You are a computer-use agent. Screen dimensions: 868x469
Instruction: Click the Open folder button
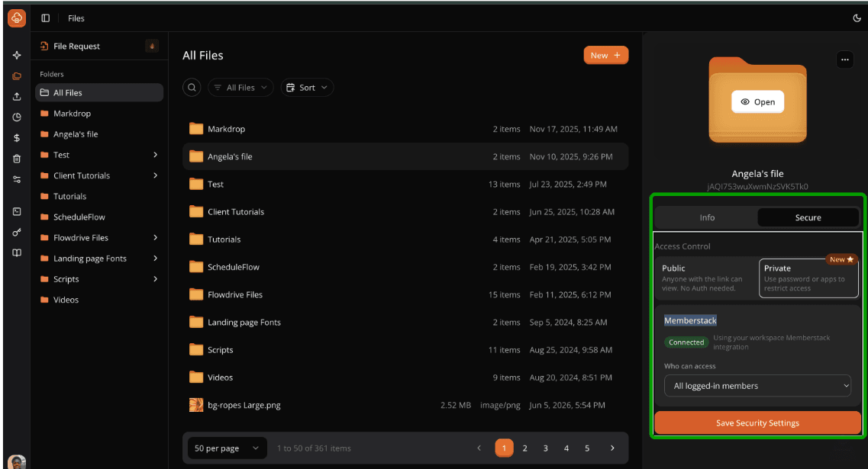tap(757, 101)
